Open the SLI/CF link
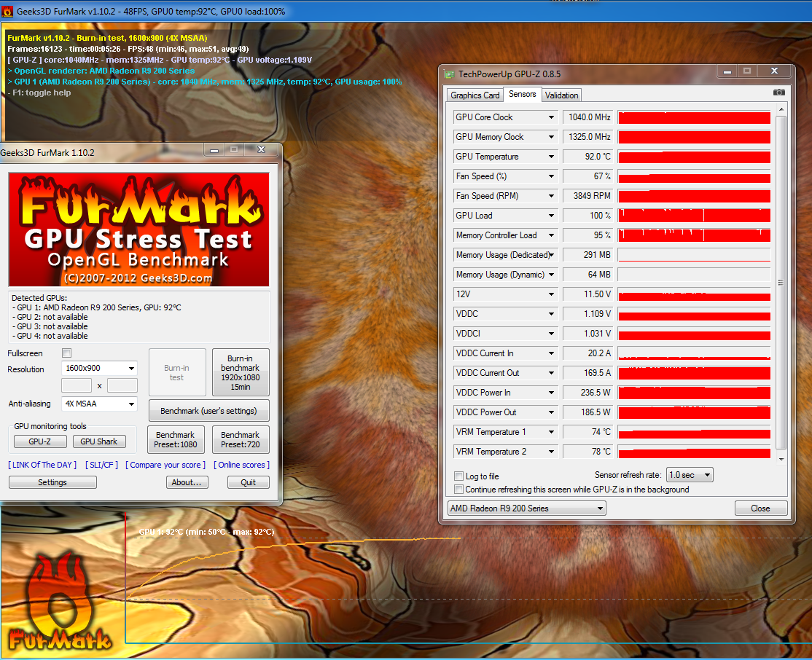812x660 pixels. click(101, 465)
